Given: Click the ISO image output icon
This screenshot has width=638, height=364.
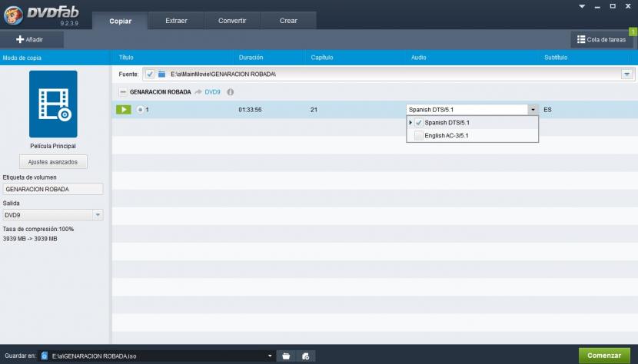Looking at the screenshot, I should [x=306, y=356].
